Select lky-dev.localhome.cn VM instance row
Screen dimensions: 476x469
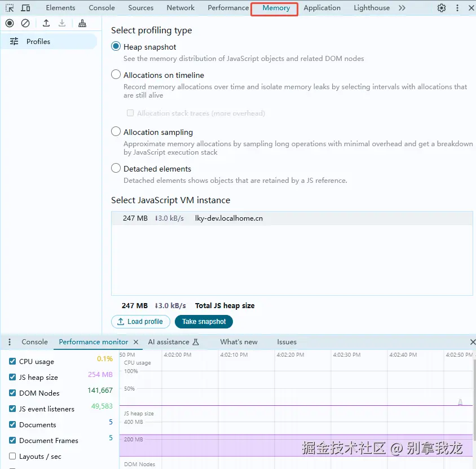pyautogui.click(x=292, y=218)
